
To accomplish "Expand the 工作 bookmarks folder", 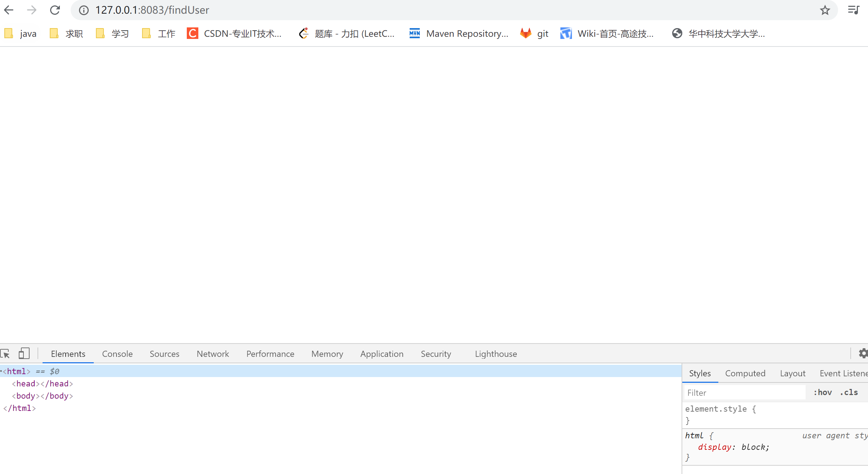I will click(x=159, y=34).
